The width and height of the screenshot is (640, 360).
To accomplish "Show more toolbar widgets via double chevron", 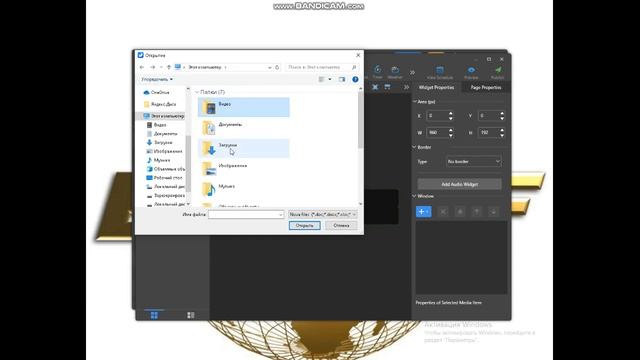I will point(412,72).
